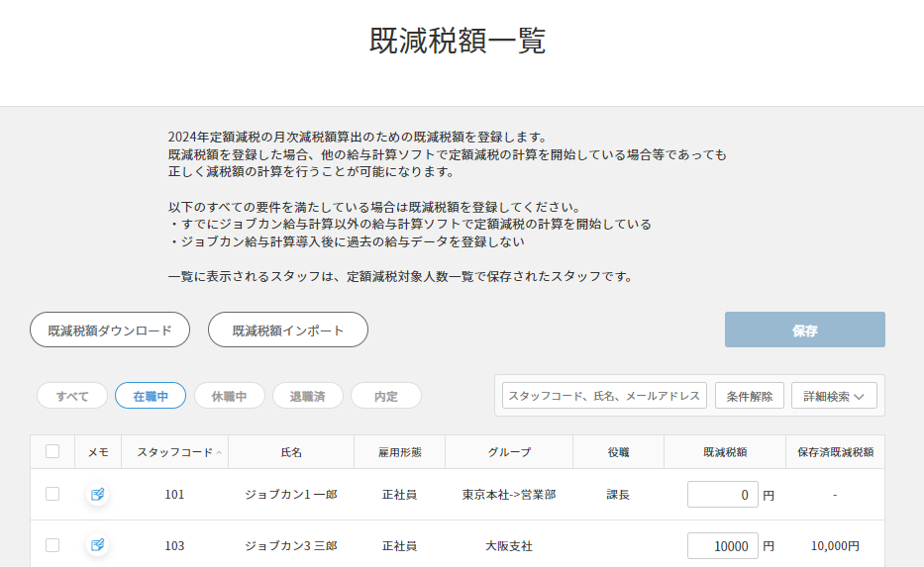Click the メモ column header
The height and width of the screenshot is (567, 924).
click(98, 452)
